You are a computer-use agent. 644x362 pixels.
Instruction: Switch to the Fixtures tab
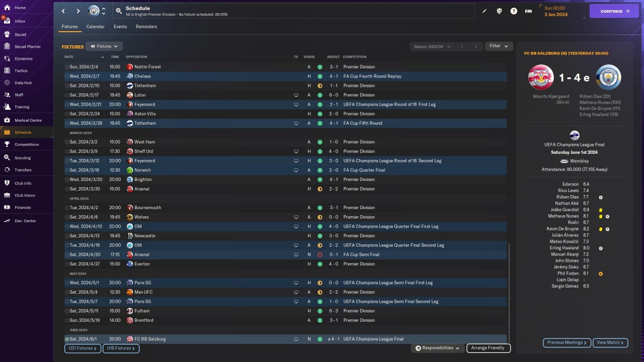pos(70,27)
